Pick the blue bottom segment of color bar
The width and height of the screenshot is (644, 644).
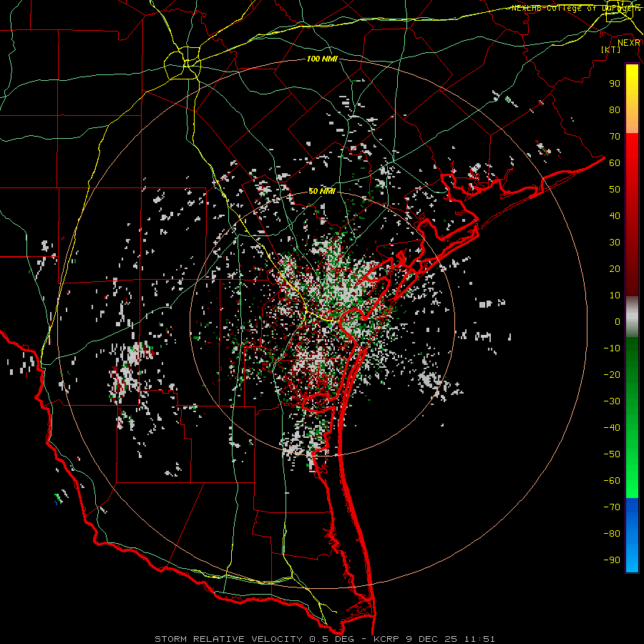632,535
